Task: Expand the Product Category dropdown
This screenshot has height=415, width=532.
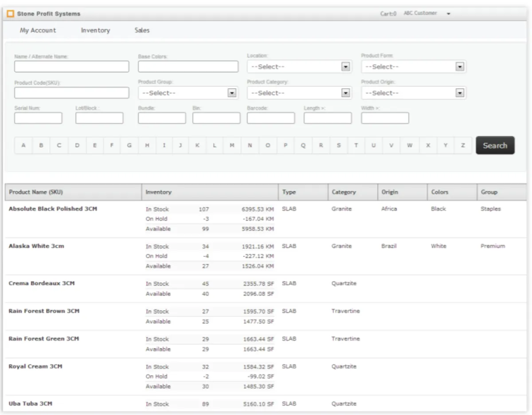Action: 345,93
